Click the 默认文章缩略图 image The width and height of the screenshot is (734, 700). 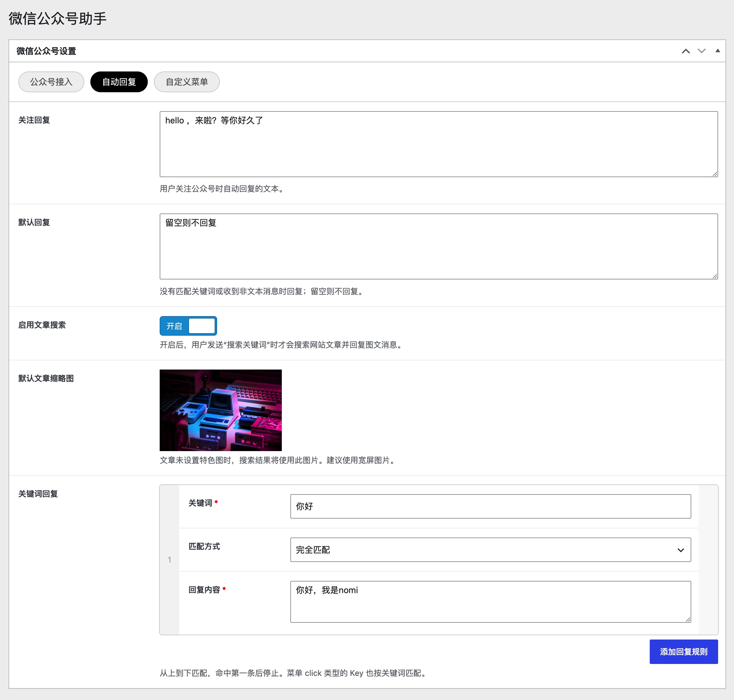pyautogui.click(x=221, y=410)
